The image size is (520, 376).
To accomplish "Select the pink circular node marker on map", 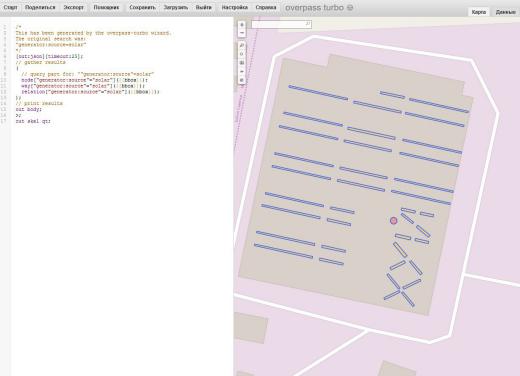I will tap(393, 220).
